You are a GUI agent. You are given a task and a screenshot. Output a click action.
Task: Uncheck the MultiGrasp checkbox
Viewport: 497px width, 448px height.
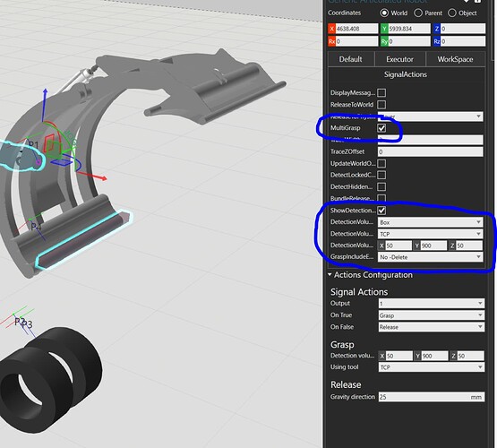381,128
